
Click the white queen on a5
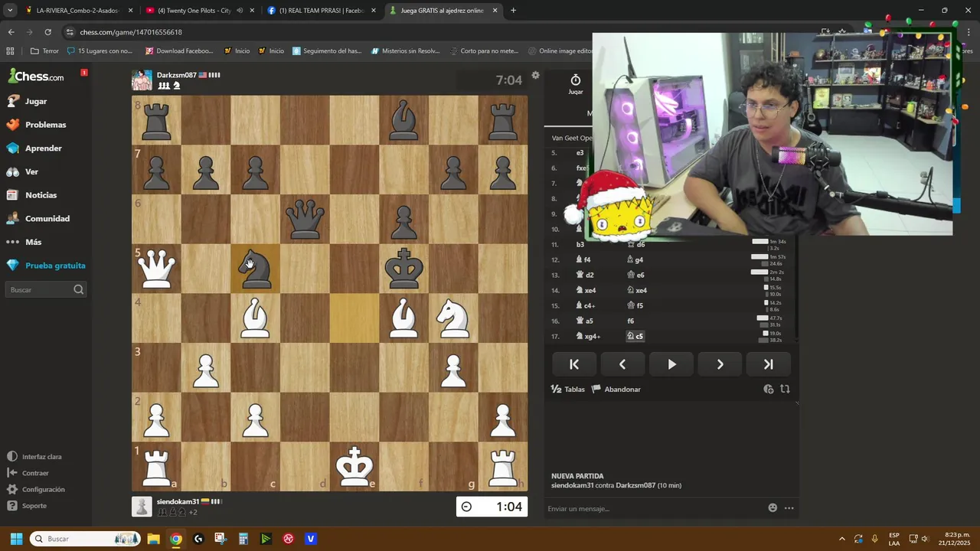[157, 269]
